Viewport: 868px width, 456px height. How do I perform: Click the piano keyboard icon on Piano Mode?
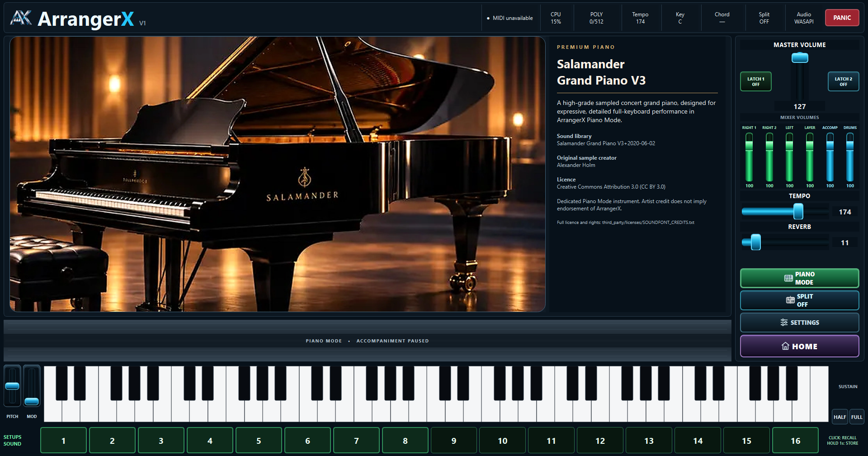pyautogui.click(x=788, y=278)
